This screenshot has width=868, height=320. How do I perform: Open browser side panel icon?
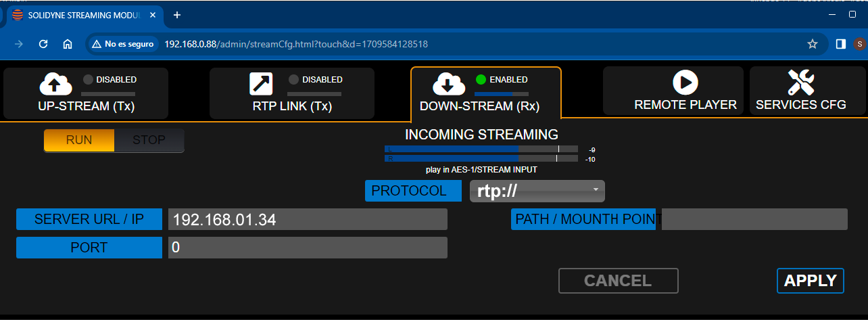[841, 44]
